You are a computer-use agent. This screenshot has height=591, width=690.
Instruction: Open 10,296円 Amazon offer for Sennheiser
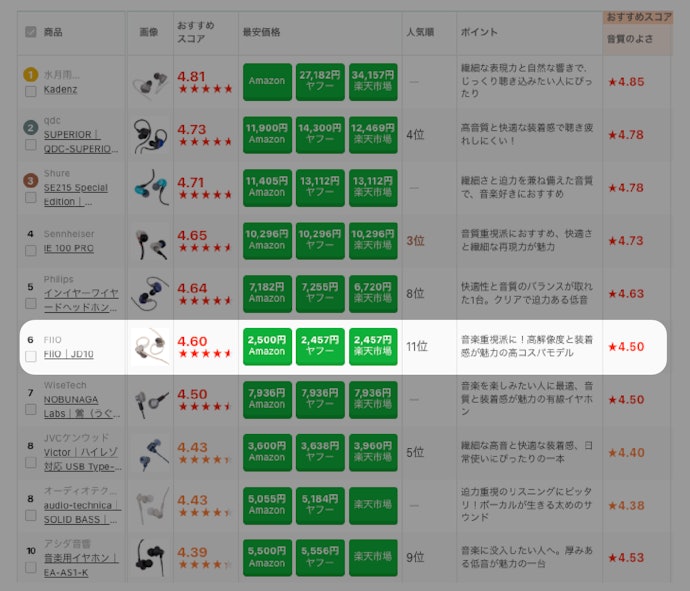267,241
